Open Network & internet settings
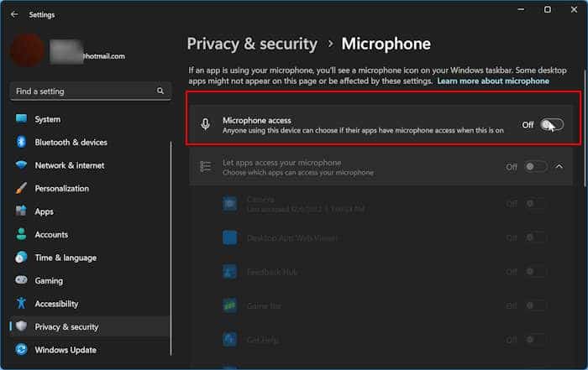 click(90, 165)
